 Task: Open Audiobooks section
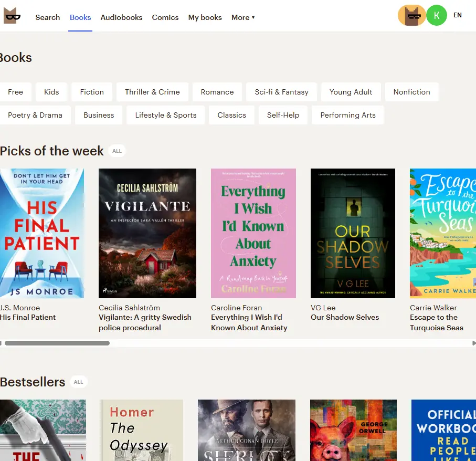[121, 18]
